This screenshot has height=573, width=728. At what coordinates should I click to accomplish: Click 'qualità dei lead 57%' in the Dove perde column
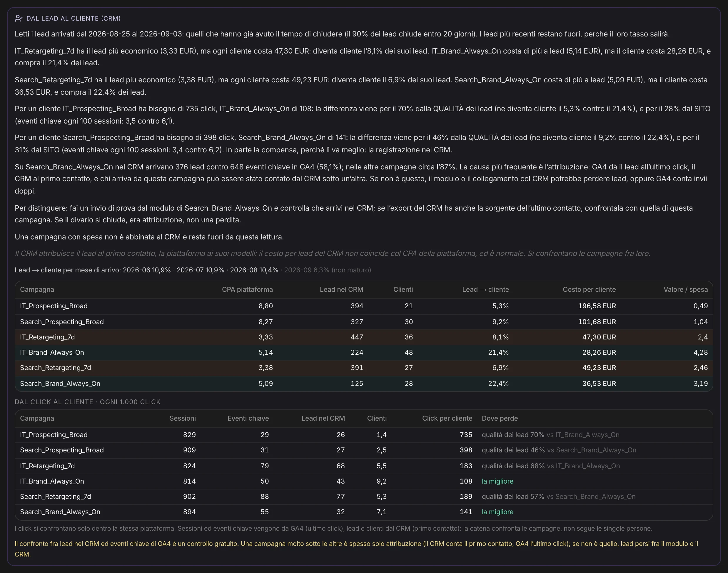click(x=513, y=497)
